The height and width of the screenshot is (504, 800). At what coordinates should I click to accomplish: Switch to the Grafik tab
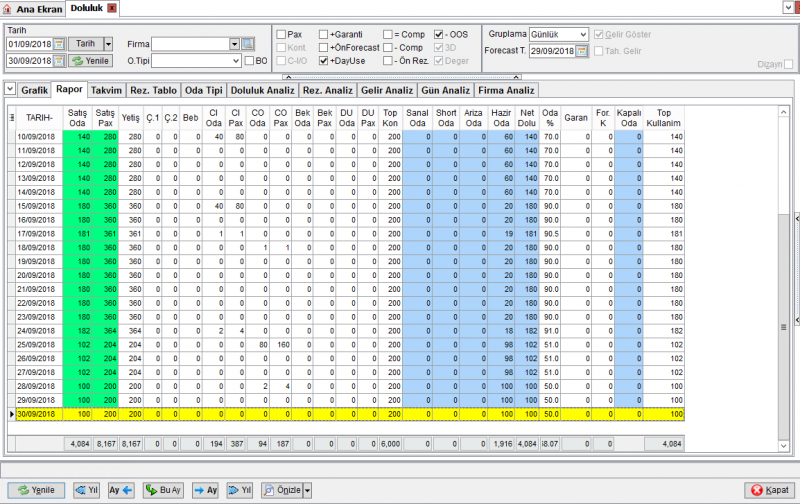(35, 90)
